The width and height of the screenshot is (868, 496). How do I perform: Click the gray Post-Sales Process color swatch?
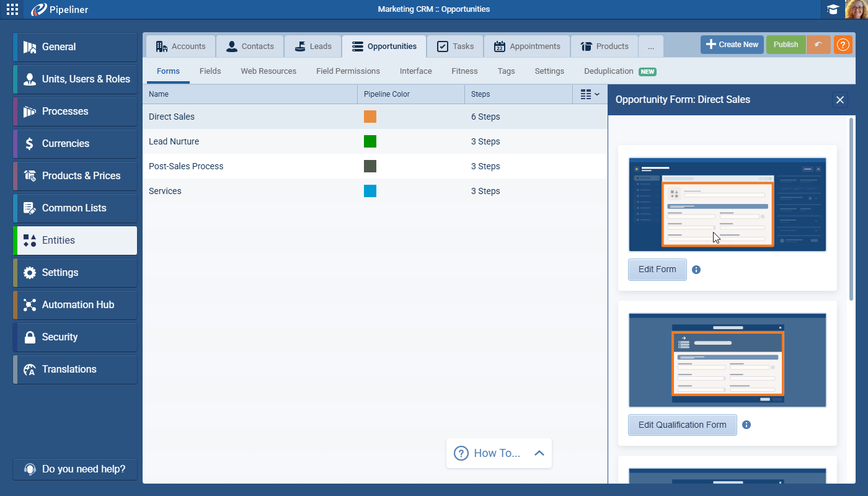click(370, 166)
